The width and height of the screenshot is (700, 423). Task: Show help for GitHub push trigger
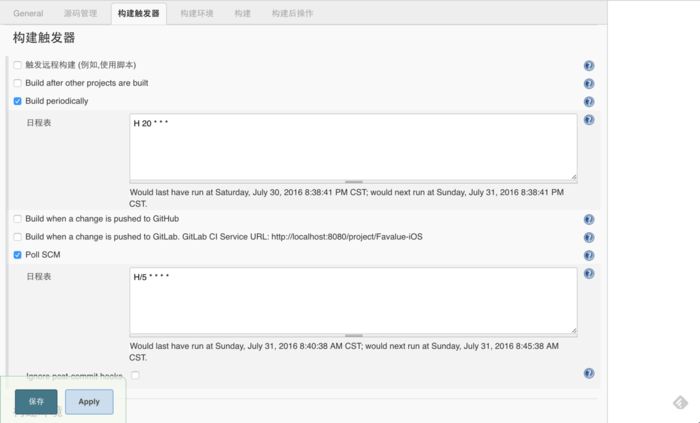point(589,219)
